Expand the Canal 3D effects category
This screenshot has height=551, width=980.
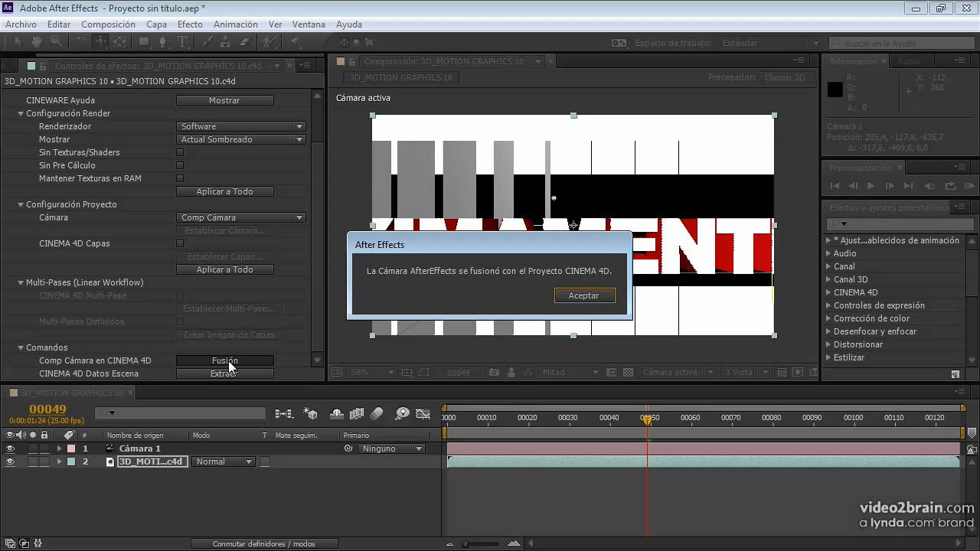[828, 279]
